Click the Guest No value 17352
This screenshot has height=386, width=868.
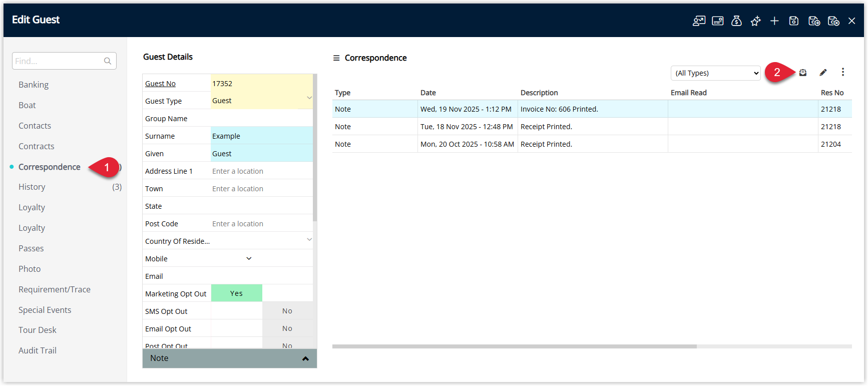pyautogui.click(x=222, y=84)
